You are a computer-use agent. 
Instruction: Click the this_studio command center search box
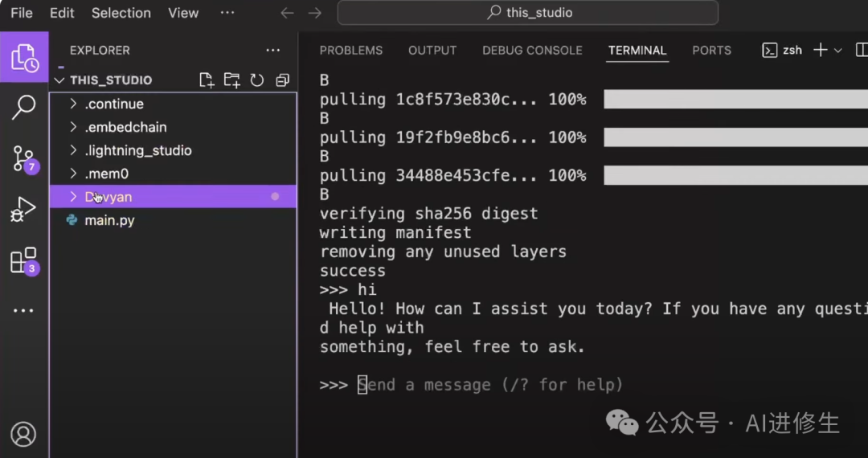528,13
